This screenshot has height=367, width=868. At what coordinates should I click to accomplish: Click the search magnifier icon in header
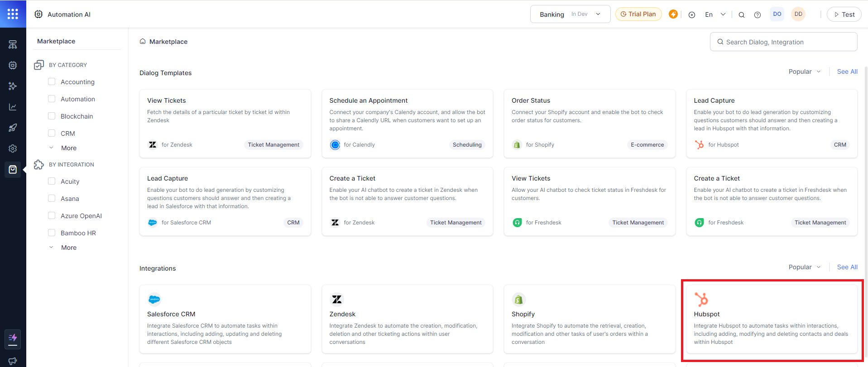[741, 14]
